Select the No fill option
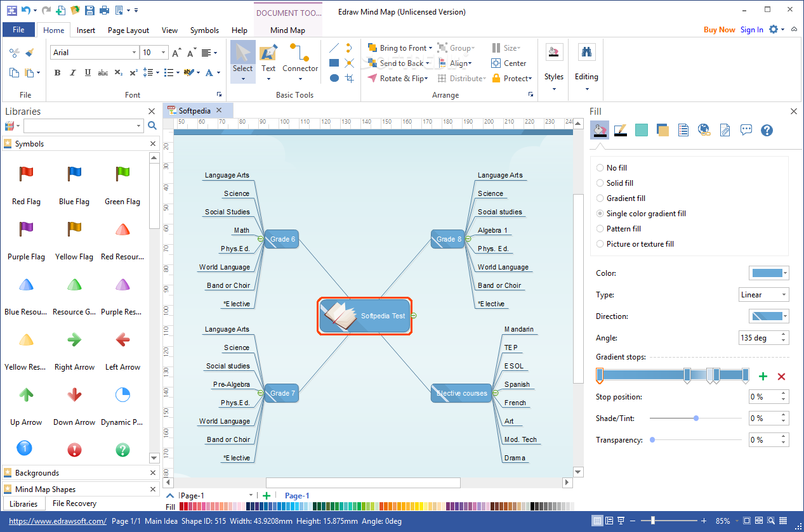804x532 pixels. pyautogui.click(x=612, y=168)
